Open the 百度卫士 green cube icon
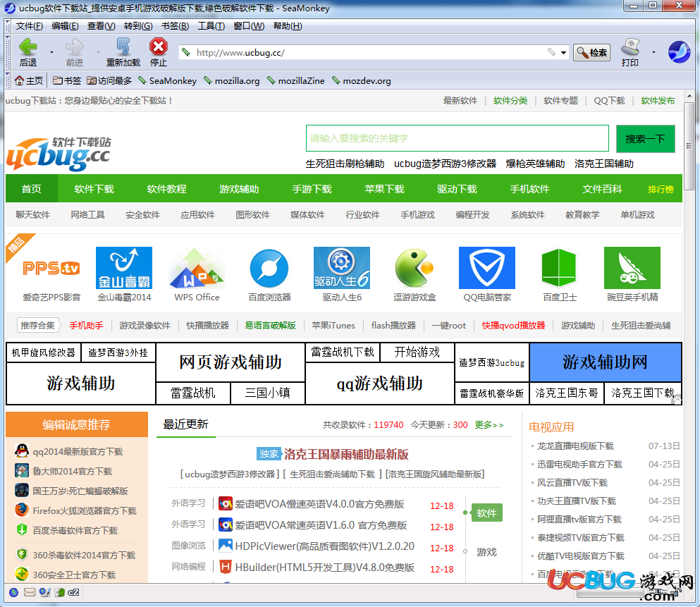Image resolution: width=700 pixels, height=607 pixels. click(559, 268)
